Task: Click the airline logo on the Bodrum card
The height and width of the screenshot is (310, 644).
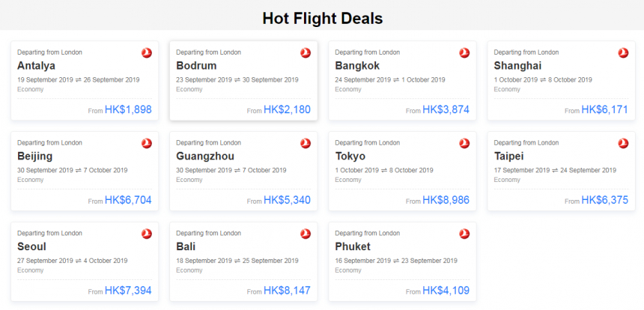Action: click(x=306, y=53)
